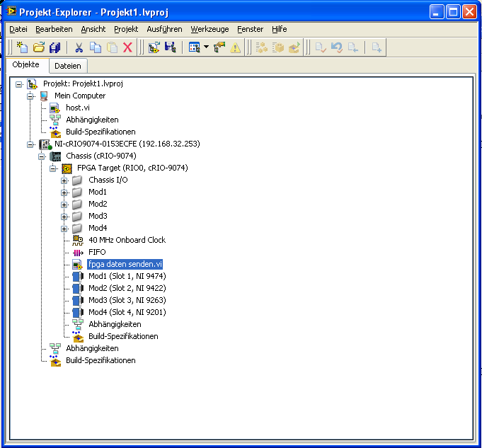Click the Mod1 Slot 1 module icon
Screen dimensions: 482x448
tap(78, 277)
